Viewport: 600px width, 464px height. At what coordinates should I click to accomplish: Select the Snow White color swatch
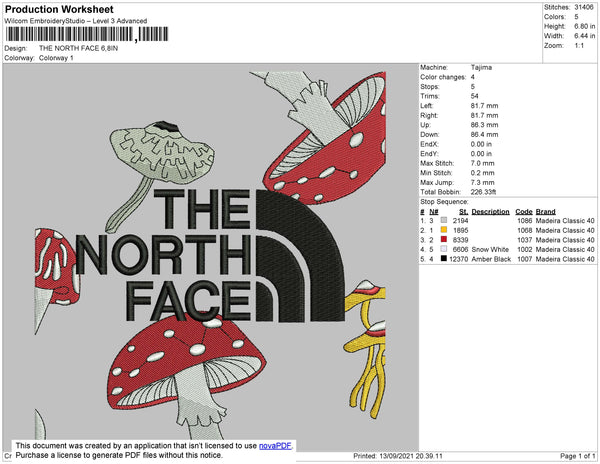coord(444,249)
